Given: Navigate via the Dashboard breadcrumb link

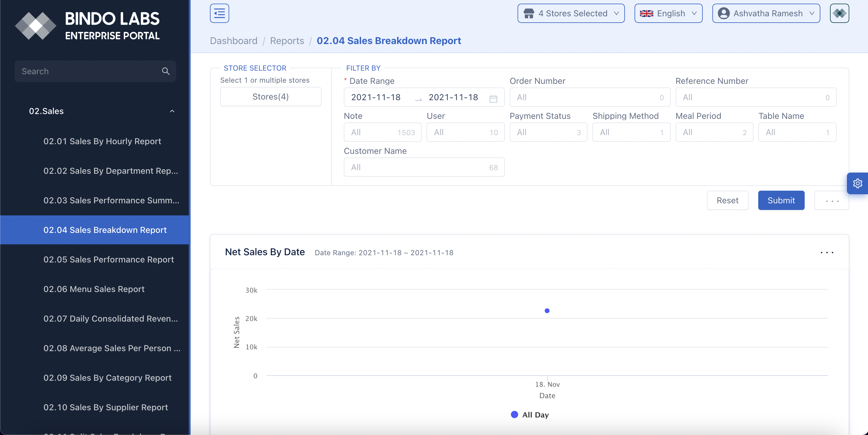Looking at the screenshot, I should click(233, 40).
